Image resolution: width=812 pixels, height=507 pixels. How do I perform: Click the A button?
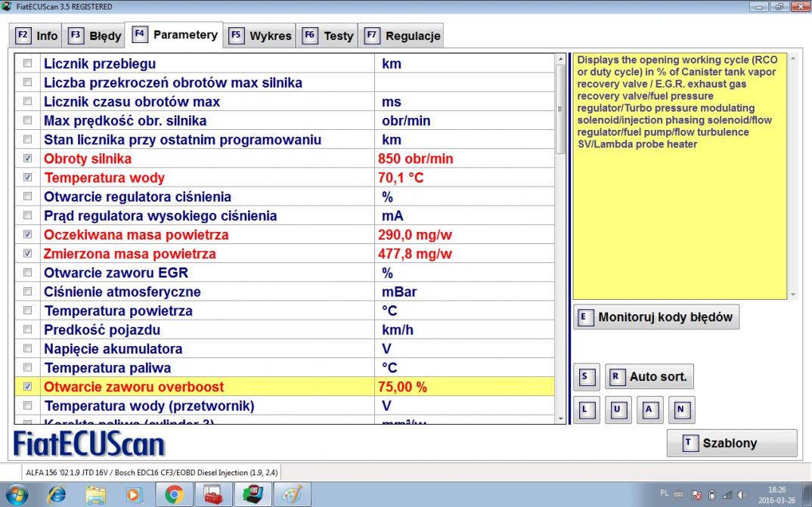click(649, 410)
